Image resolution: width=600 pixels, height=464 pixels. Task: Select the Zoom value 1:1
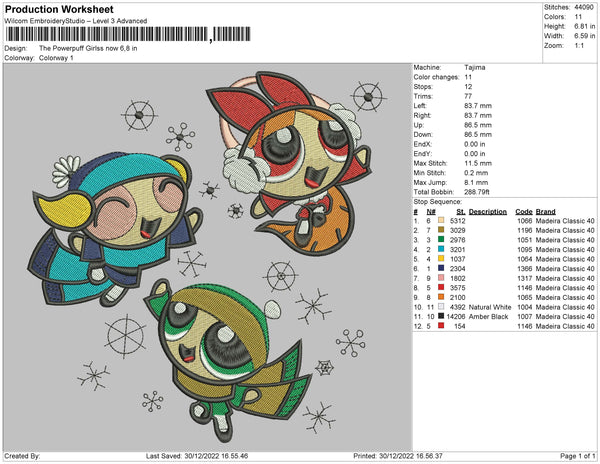point(579,46)
